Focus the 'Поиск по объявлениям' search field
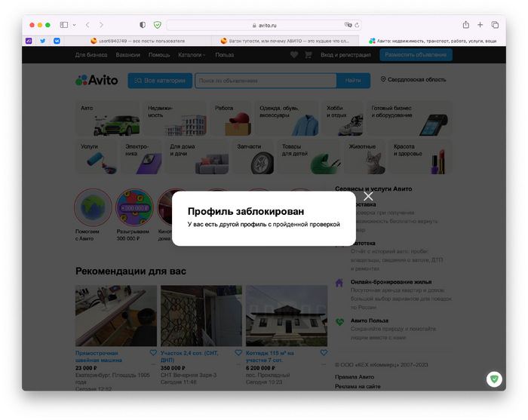The height and width of the screenshot is (420, 528). [266, 81]
